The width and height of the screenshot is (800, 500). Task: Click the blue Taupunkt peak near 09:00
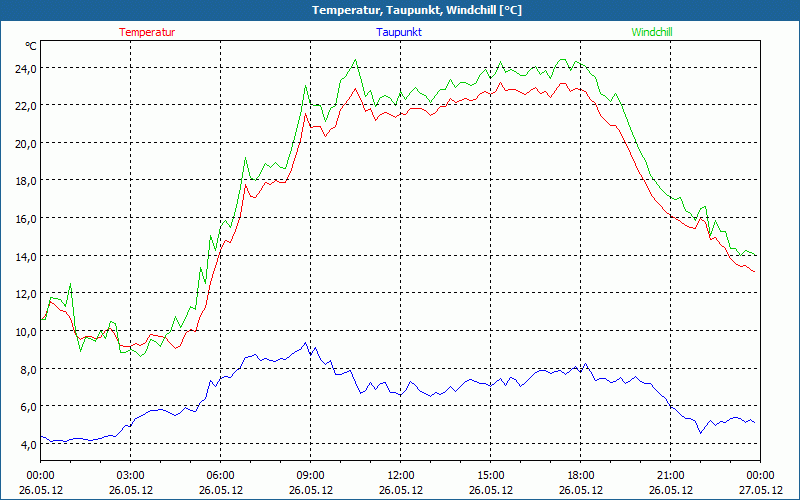pos(305,343)
